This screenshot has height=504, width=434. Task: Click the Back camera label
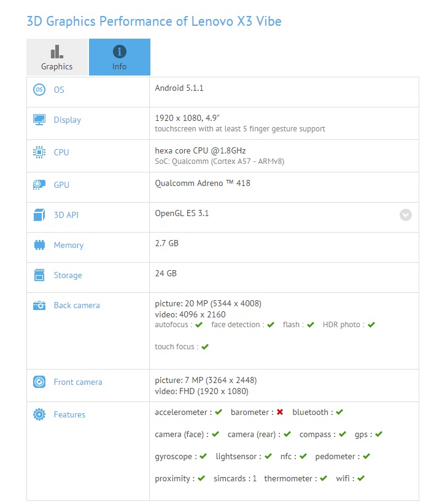[x=77, y=305]
